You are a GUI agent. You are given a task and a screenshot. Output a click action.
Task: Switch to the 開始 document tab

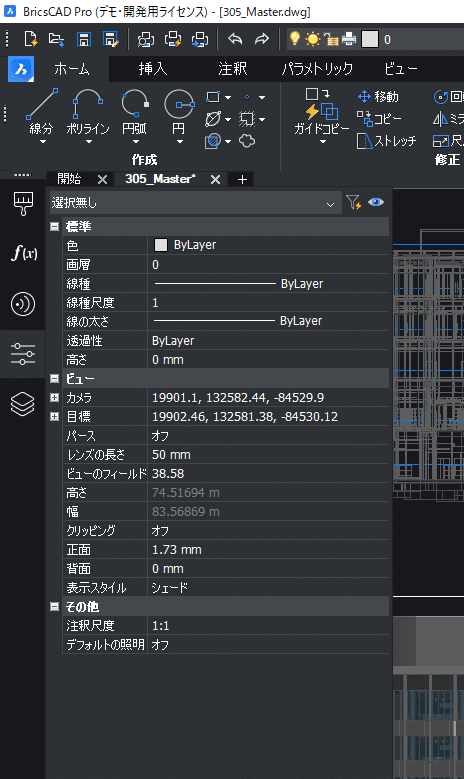click(70, 179)
